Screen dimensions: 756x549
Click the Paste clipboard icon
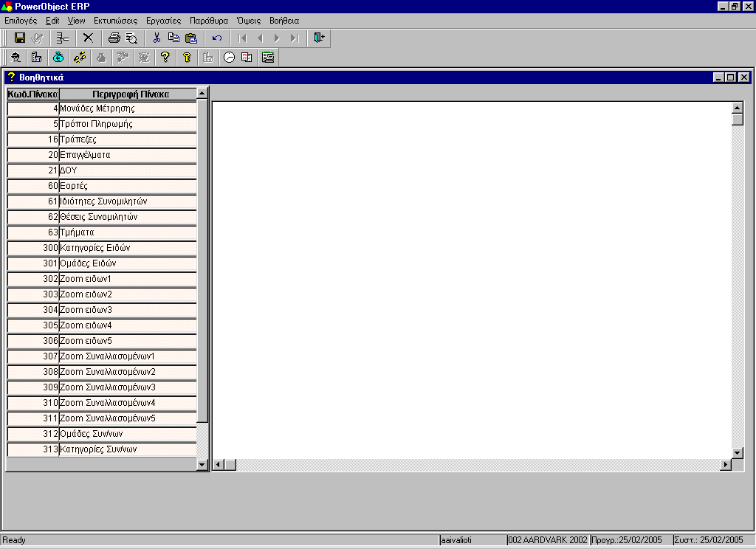191,38
